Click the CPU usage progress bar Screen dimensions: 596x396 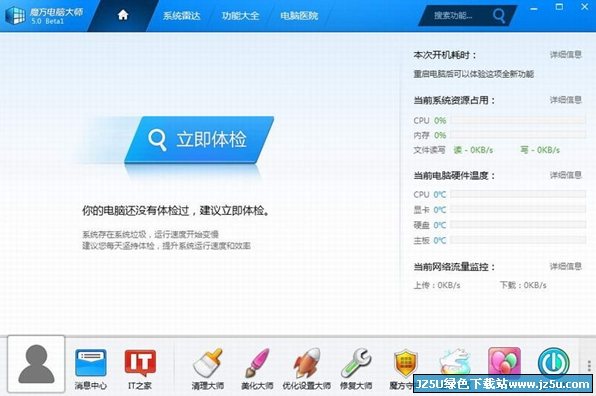[x=518, y=120]
